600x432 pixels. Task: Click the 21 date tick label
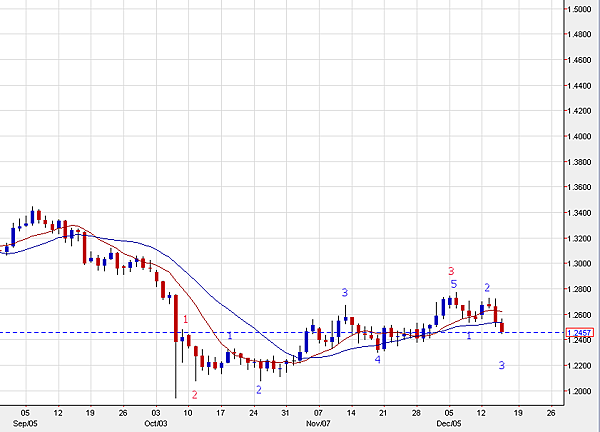point(383,413)
